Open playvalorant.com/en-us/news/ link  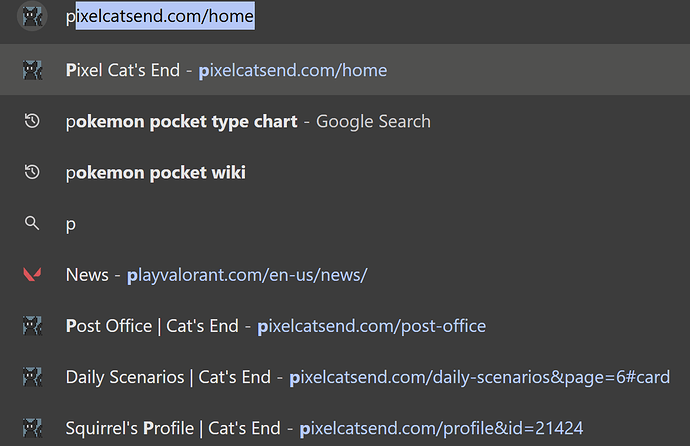[x=247, y=275]
